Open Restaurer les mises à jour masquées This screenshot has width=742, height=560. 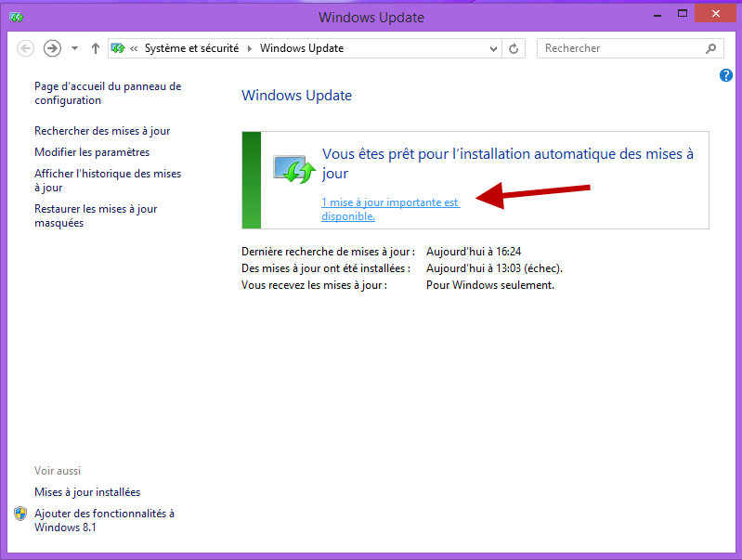tap(96, 215)
